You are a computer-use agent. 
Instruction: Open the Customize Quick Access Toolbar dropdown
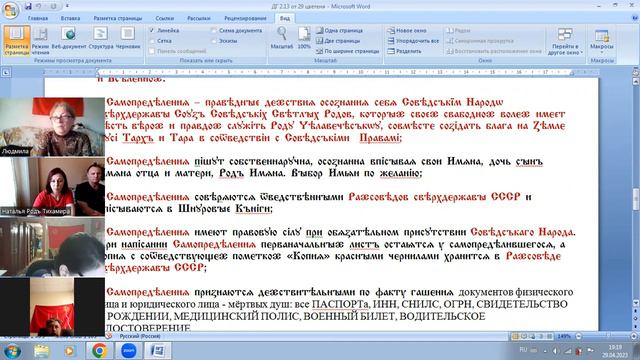click(67, 6)
